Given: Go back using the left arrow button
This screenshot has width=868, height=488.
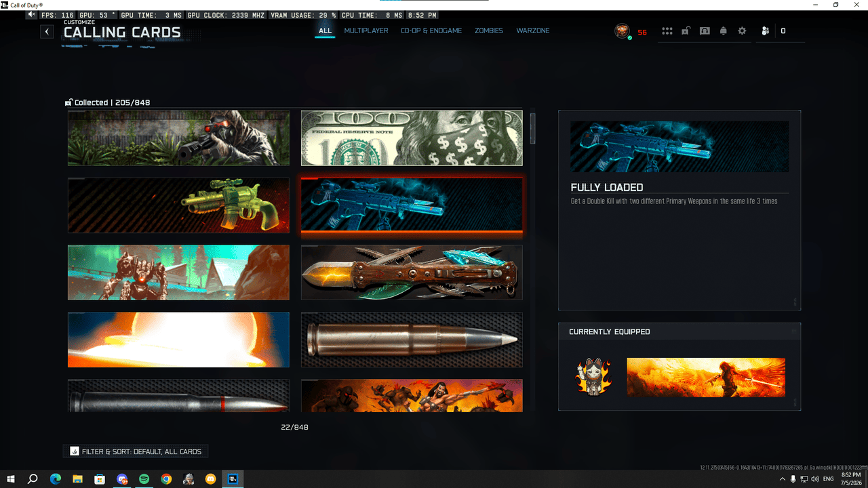Looking at the screenshot, I should click(x=47, y=31).
